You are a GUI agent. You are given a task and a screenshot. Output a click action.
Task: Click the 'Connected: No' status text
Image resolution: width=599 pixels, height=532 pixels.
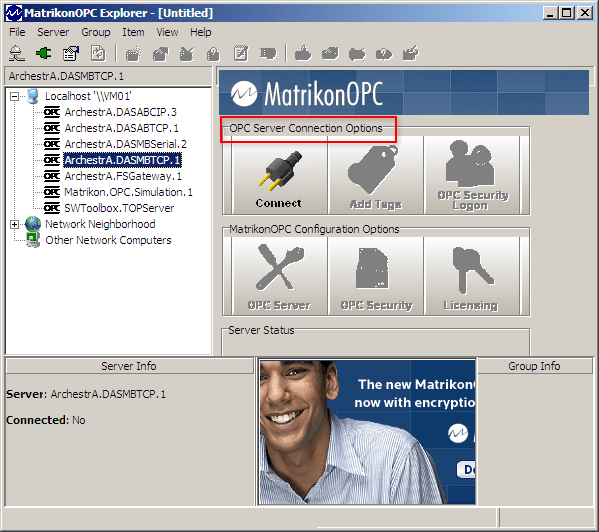46,420
